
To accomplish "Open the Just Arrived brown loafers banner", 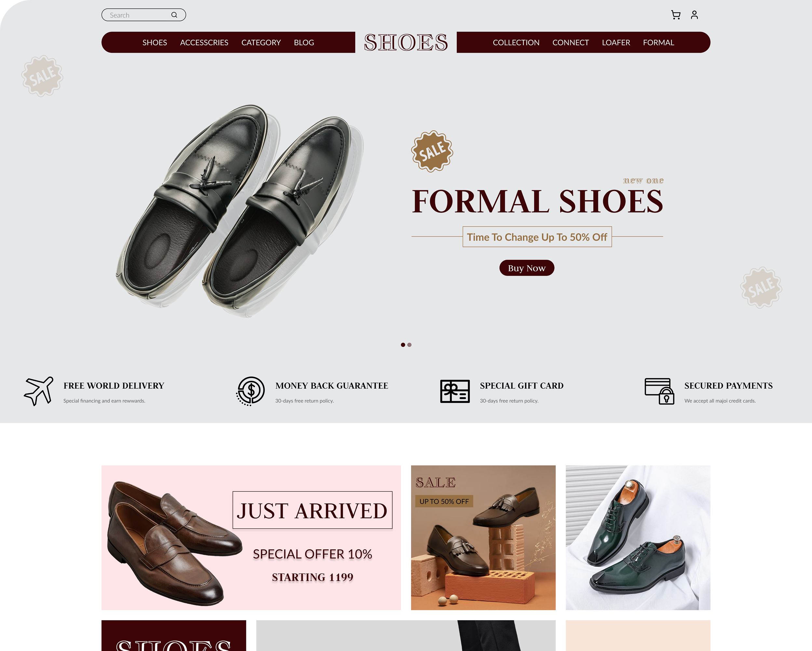I will [x=251, y=538].
